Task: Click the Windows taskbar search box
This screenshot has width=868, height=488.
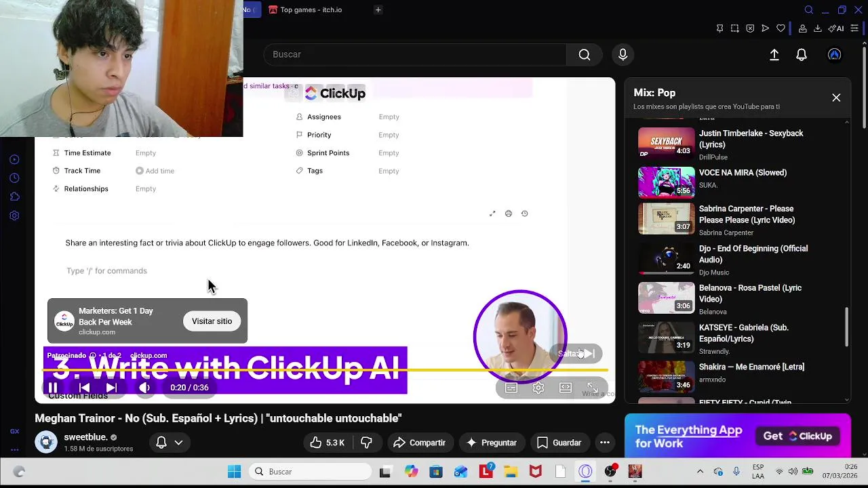Action: tap(310, 472)
